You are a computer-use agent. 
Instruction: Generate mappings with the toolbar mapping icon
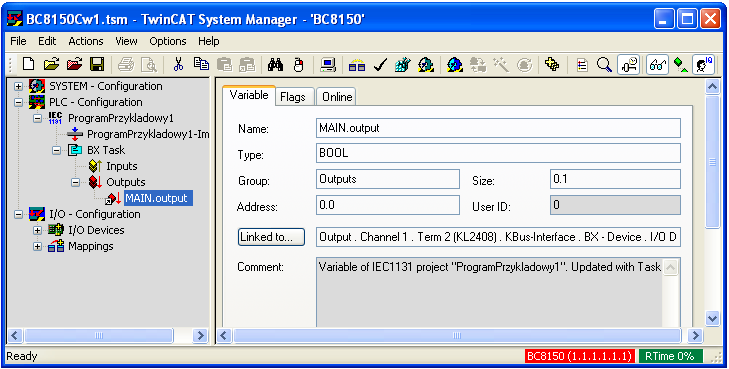click(x=357, y=64)
